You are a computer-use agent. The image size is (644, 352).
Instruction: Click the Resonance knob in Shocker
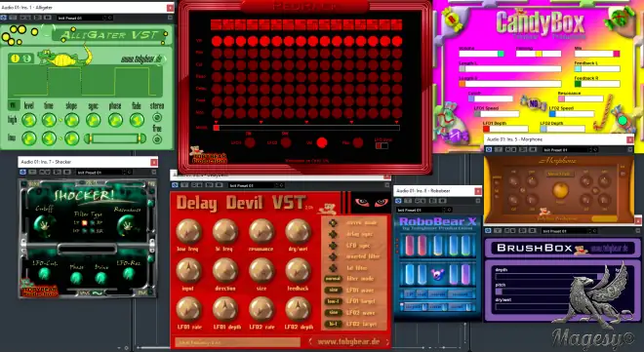127,225
